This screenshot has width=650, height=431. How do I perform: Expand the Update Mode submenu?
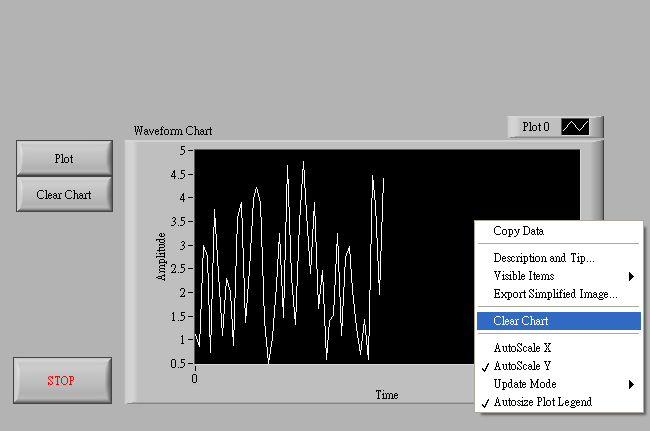coord(559,384)
